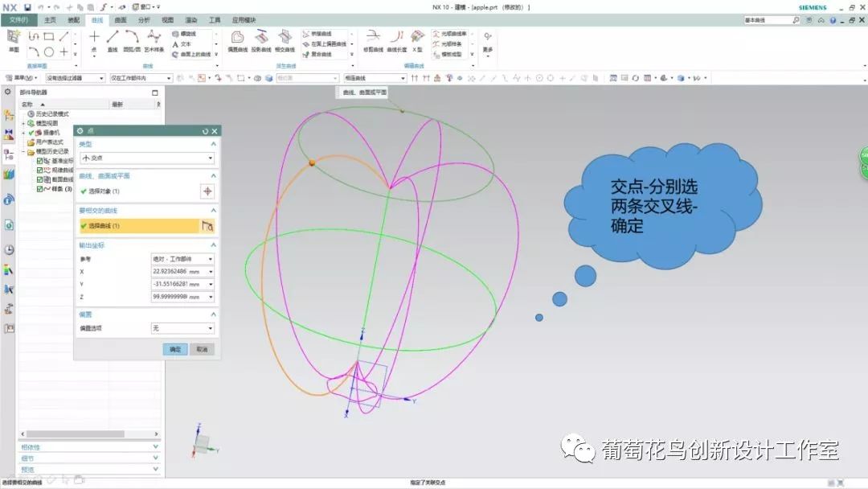Switch to the 分析 ribbon tab
The width and height of the screenshot is (868, 489).
coord(144,20)
